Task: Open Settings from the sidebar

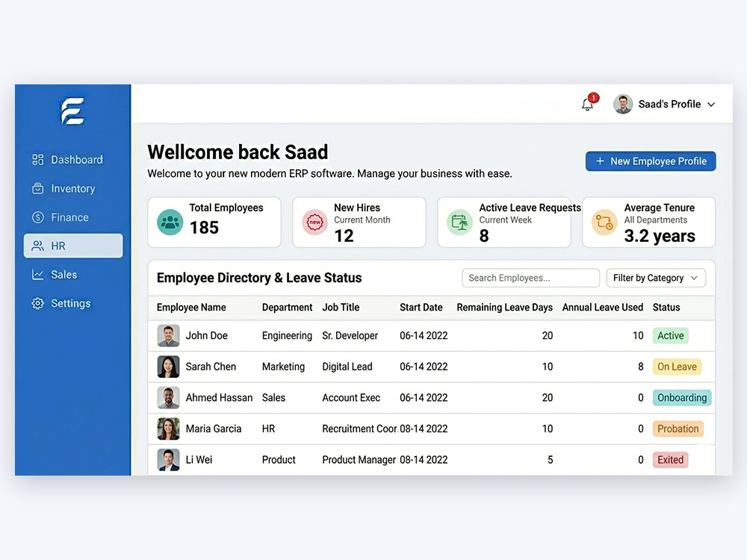Action: tap(73, 303)
